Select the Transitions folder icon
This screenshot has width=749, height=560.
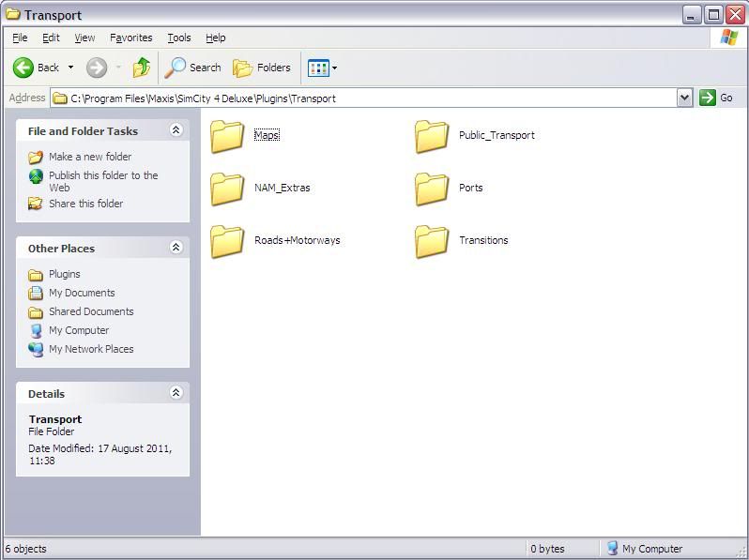(x=432, y=241)
